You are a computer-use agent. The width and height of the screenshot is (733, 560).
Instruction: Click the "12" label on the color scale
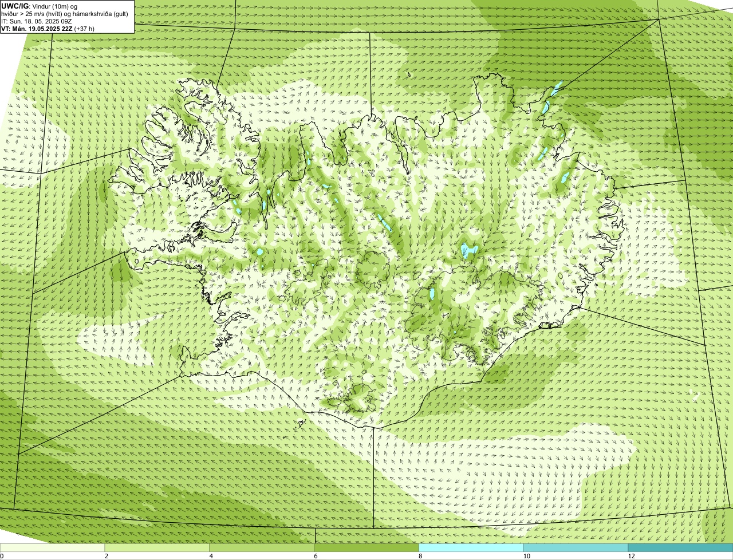[x=631, y=556]
